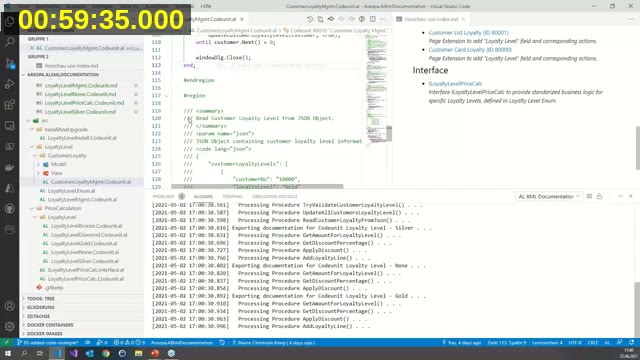Image resolution: width=640 pixels, height=360 pixels.
Task: Click the preview pane vertical scrollbar
Action: coord(638,147)
